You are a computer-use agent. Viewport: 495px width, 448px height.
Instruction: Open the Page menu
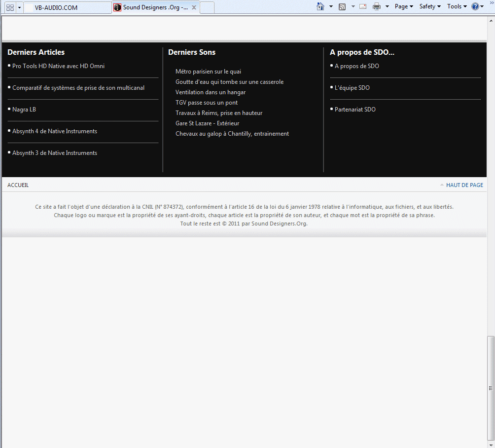tap(404, 6)
